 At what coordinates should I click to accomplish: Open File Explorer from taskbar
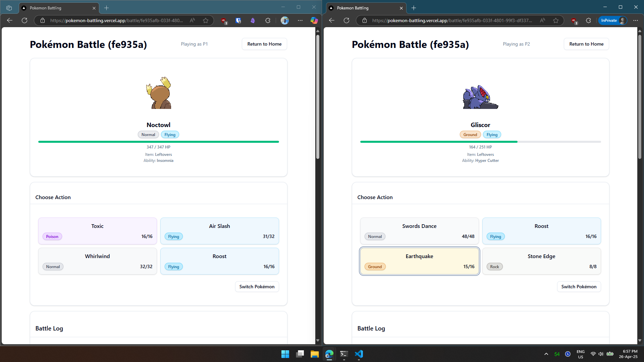point(315,354)
